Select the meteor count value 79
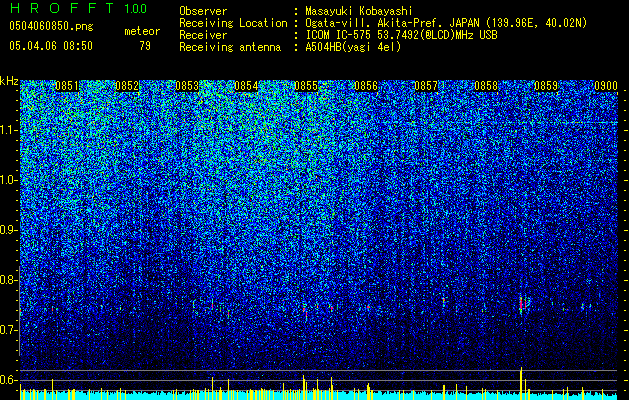629x400 pixels. (x=145, y=46)
